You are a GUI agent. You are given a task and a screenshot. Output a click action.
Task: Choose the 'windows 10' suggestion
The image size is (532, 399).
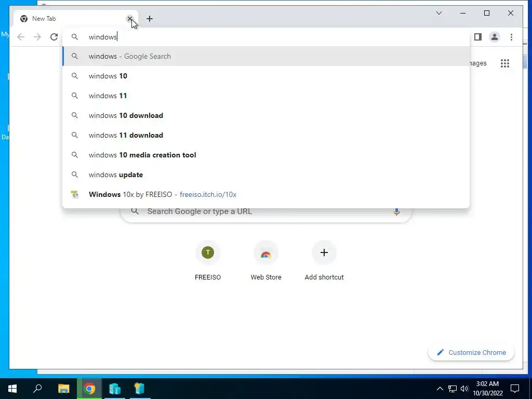[266, 76]
